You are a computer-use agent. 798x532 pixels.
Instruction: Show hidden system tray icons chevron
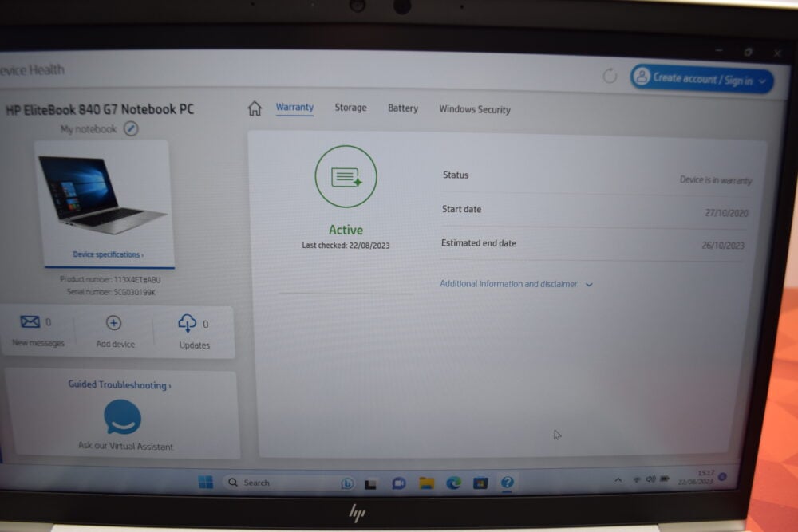pos(618,479)
